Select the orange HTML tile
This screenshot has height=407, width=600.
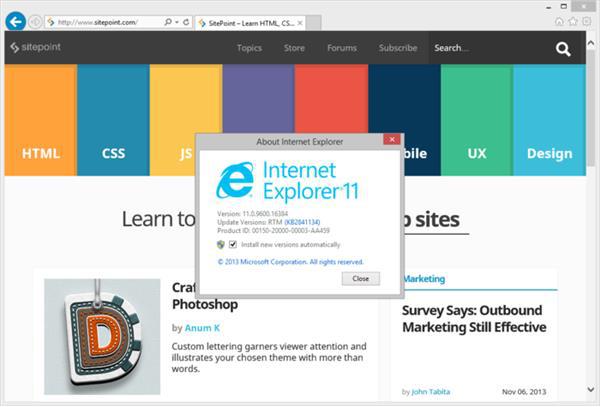(41, 120)
